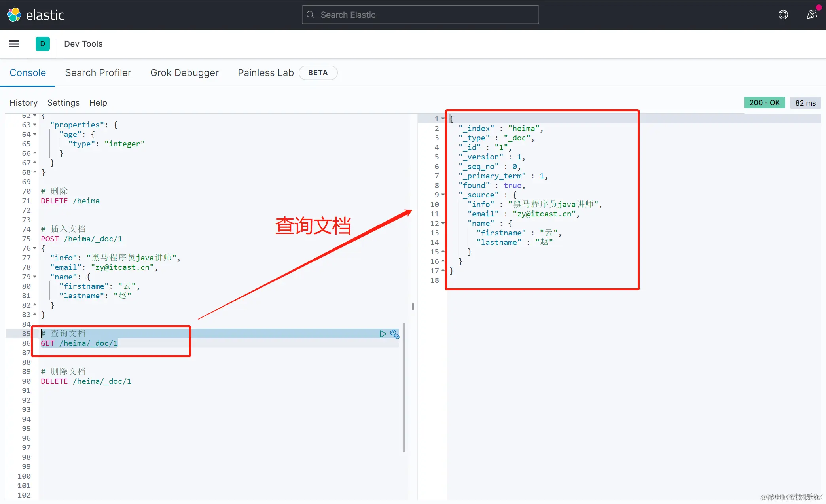
Task: Run request with green play icon
Action: [x=383, y=334]
